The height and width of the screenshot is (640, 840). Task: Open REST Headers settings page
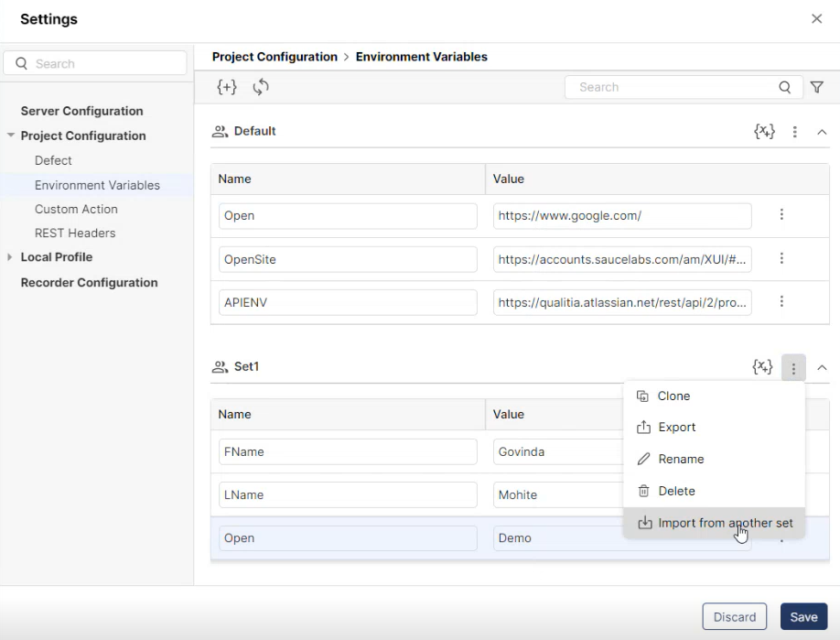coord(75,233)
